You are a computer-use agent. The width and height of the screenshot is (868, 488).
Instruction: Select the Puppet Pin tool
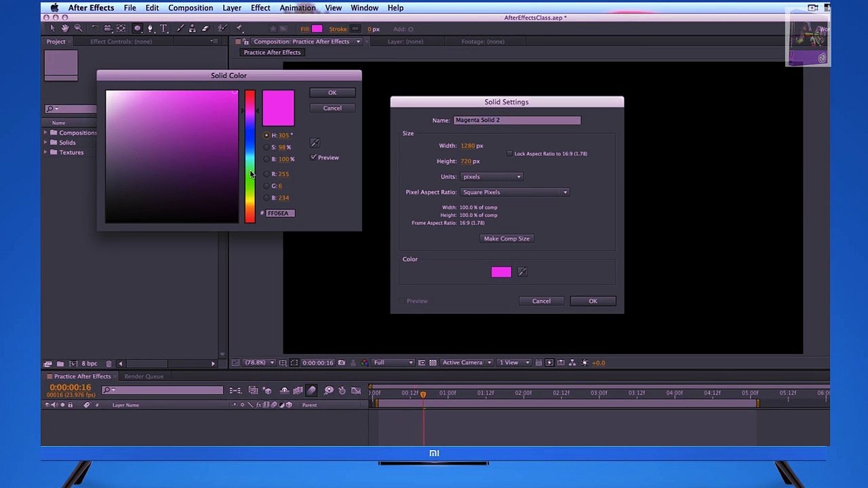point(239,28)
